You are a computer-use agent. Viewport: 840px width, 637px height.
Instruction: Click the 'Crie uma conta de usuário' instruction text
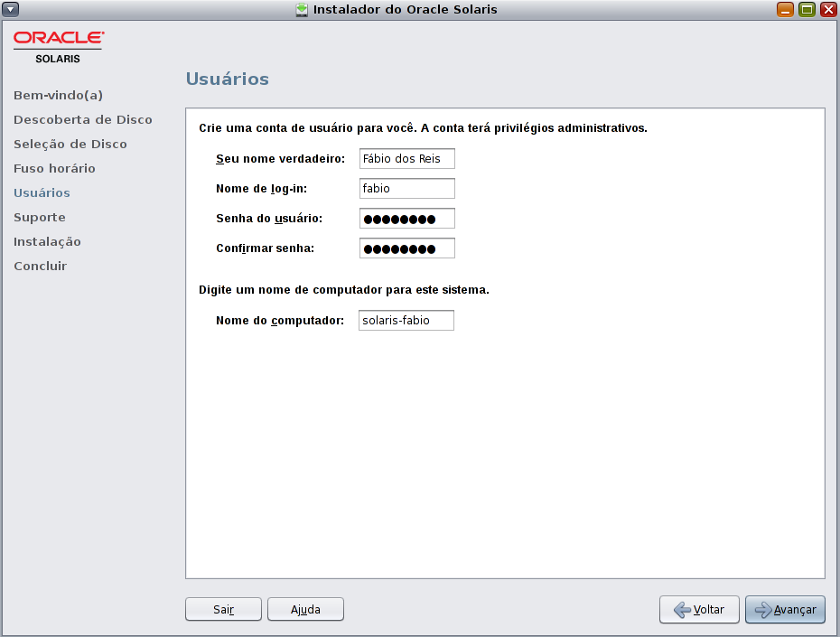[x=424, y=128]
